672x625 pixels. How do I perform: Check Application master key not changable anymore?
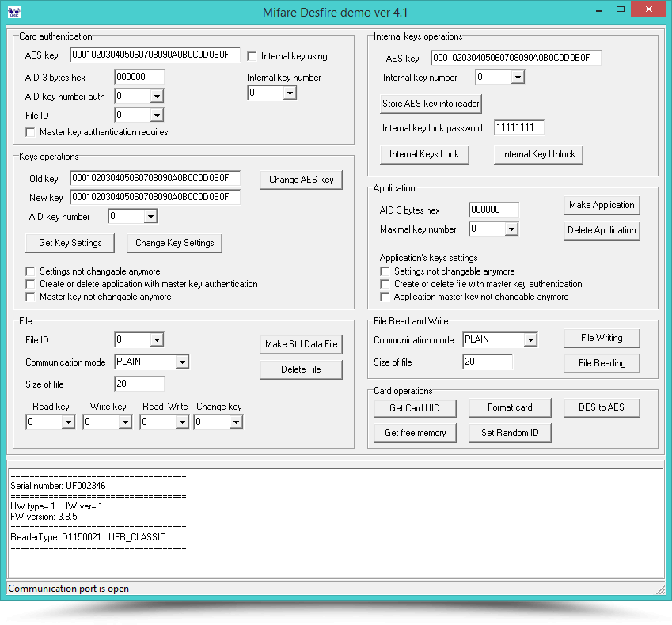[385, 297]
